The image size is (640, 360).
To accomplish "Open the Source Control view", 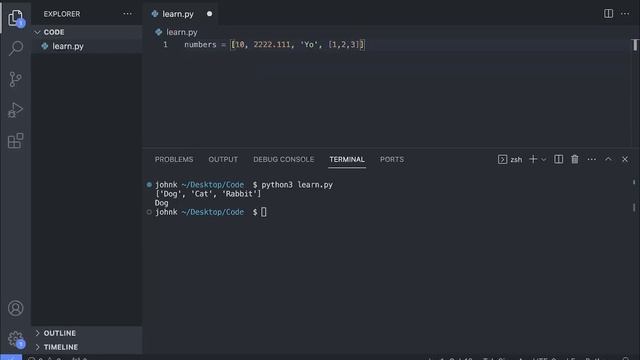I will coord(16,79).
